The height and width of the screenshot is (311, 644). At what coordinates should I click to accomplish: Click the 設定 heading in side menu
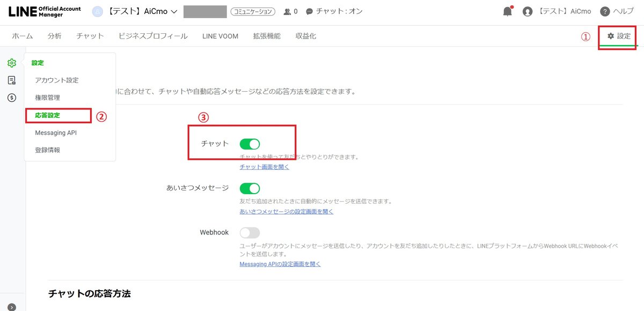(38, 63)
